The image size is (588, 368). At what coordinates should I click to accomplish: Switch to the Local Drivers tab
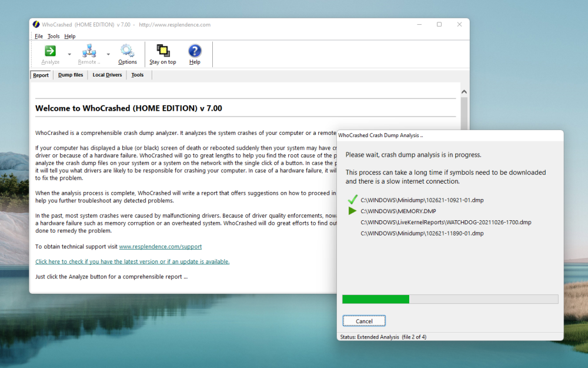click(x=107, y=75)
